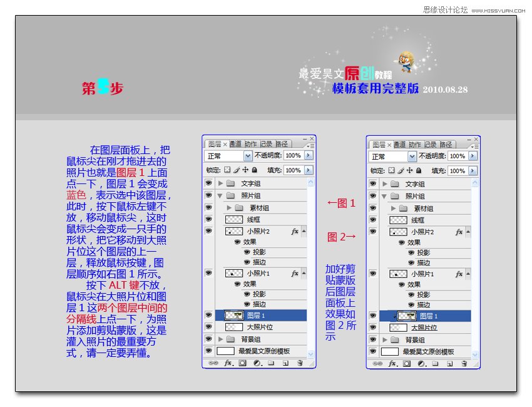Click fill 100% field in left panel
This screenshot has height=407, width=532.
point(294,170)
